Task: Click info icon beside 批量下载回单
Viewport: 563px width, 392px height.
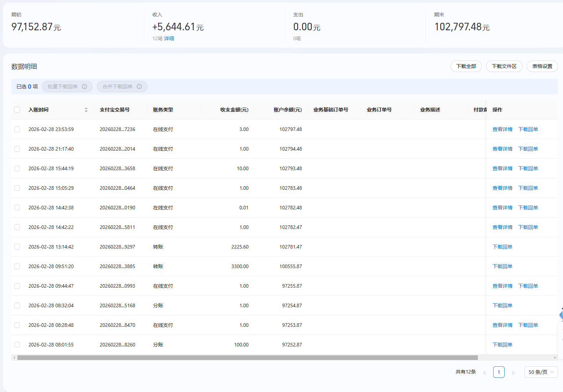Action: (84, 87)
